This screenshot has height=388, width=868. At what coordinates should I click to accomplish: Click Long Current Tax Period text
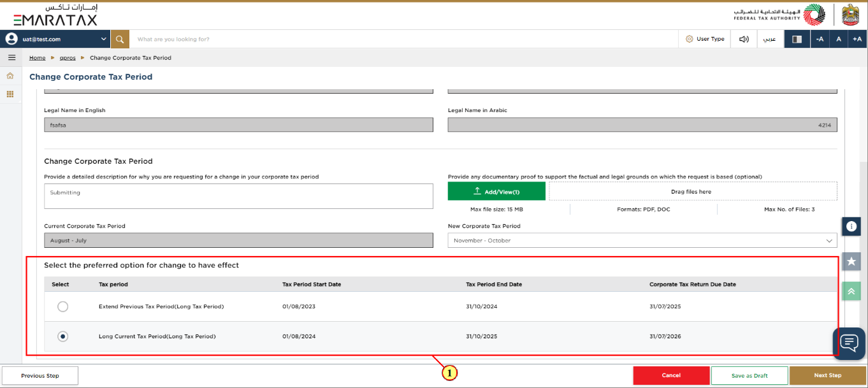point(157,336)
